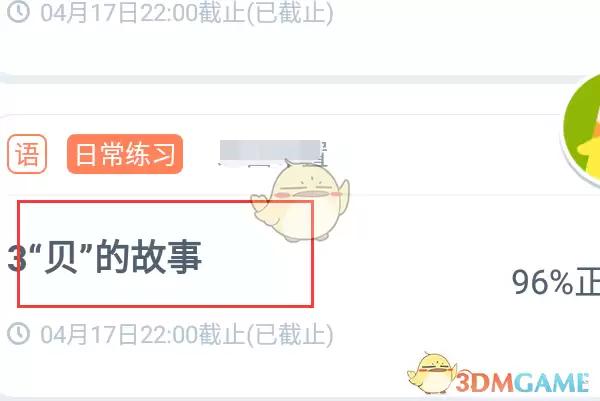
Task: Click the clock icon in the card above 日常练习
Action: click(x=18, y=12)
